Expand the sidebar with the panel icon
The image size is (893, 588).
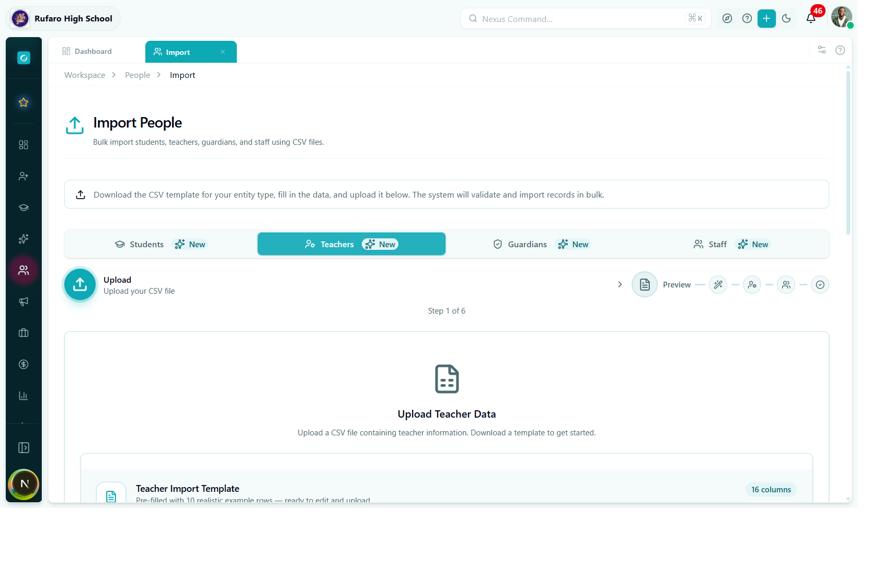24,448
